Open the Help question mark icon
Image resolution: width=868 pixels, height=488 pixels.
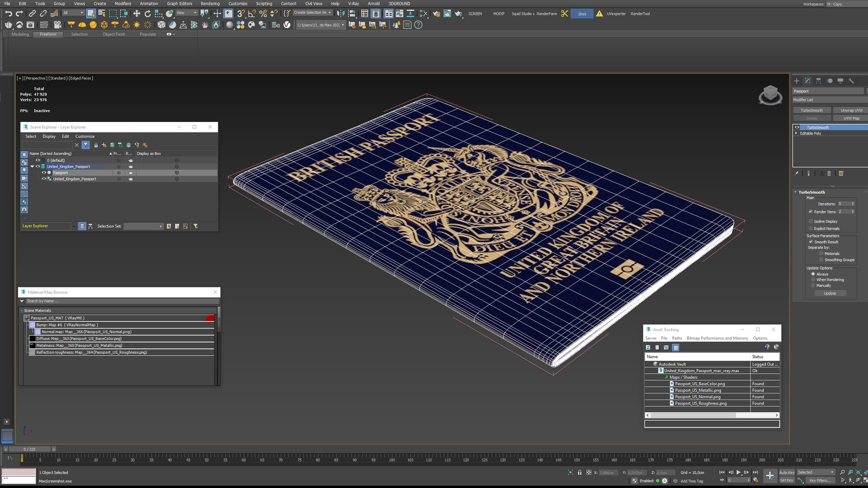tap(418, 25)
